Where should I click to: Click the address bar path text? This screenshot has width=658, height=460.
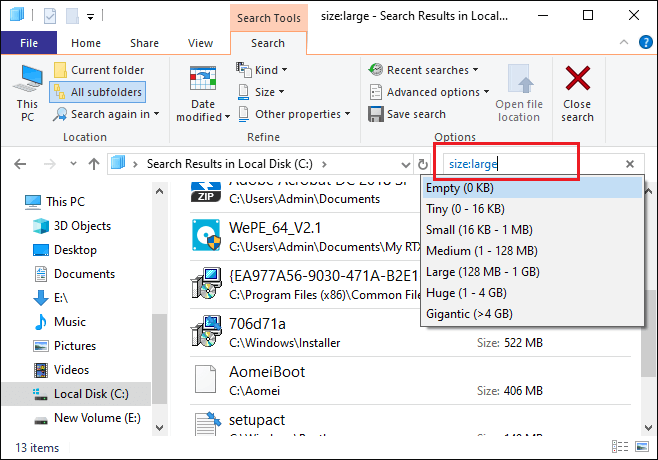point(230,164)
